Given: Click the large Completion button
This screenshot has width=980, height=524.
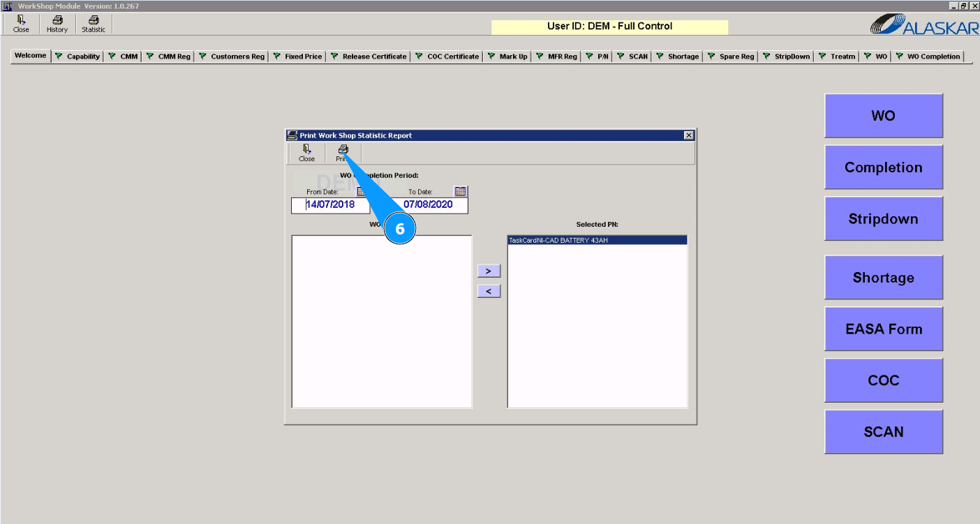Looking at the screenshot, I should click(x=884, y=167).
